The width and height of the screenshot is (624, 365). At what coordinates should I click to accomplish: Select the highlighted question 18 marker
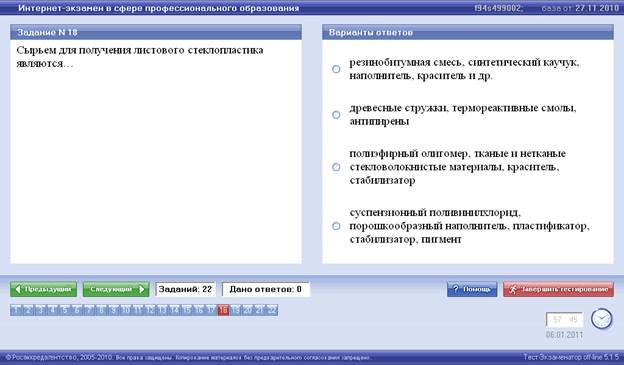tap(223, 310)
